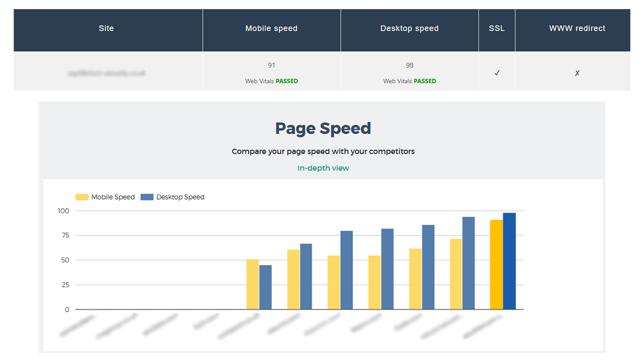Select the Desktop speed column header
The width and height of the screenshot is (644, 362).
(409, 29)
